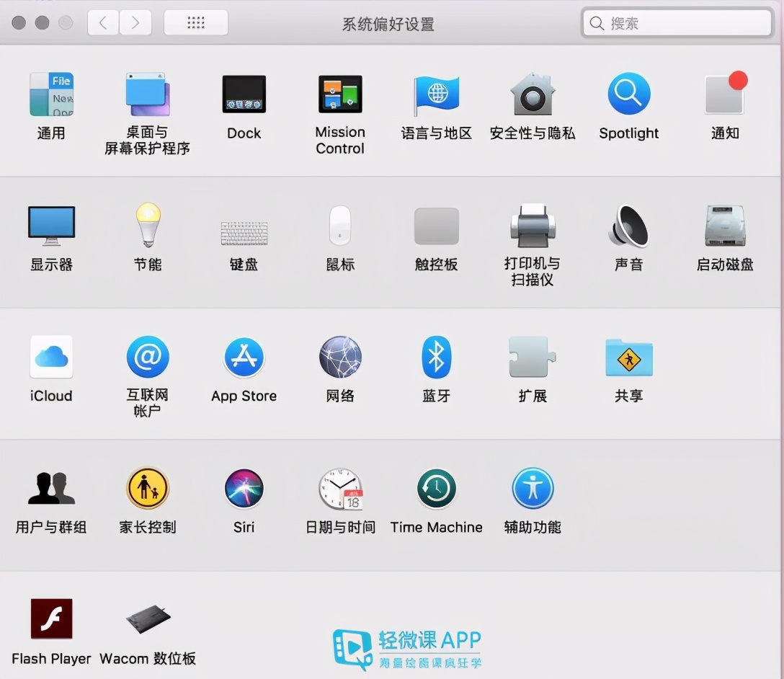Click the back navigation arrow
The width and height of the screenshot is (784, 679).
103,22
